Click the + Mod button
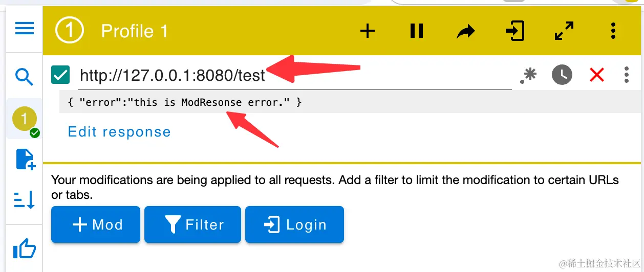 point(96,224)
